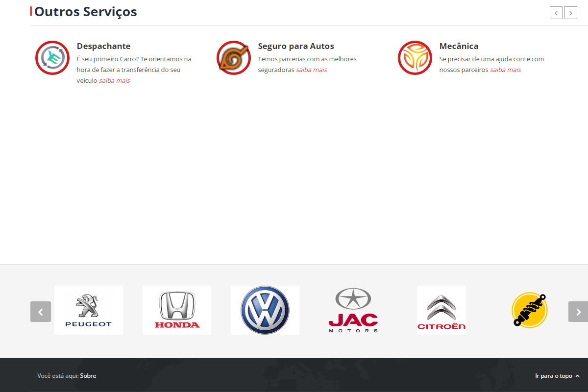Select the Peugeot brand logo

click(89, 310)
